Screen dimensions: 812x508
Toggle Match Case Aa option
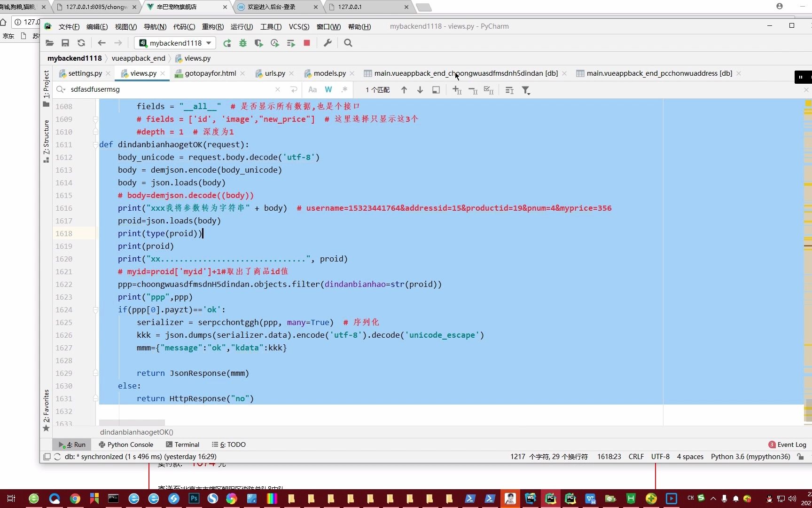point(312,89)
